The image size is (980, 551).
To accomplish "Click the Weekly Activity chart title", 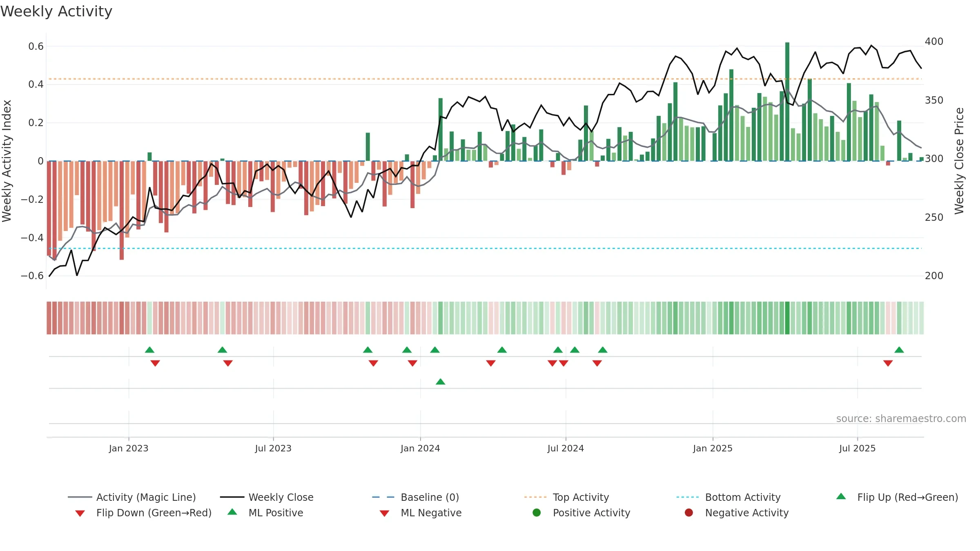I will click(x=56, y=11).
